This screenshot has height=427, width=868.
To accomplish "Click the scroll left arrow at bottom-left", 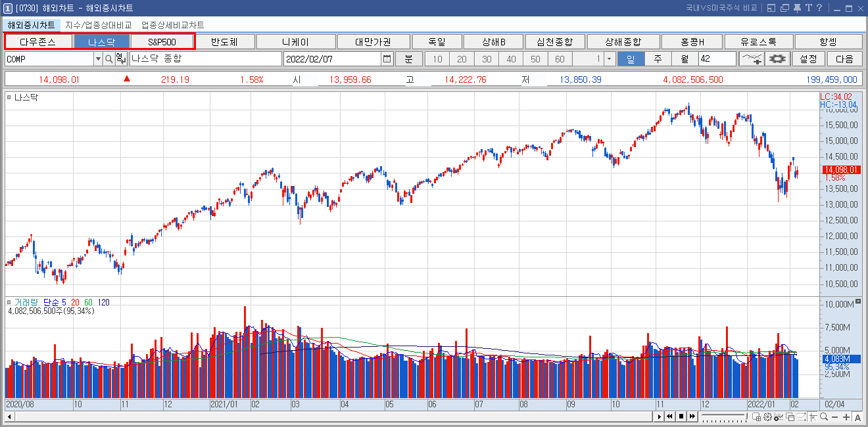I will tap(10, 416).
